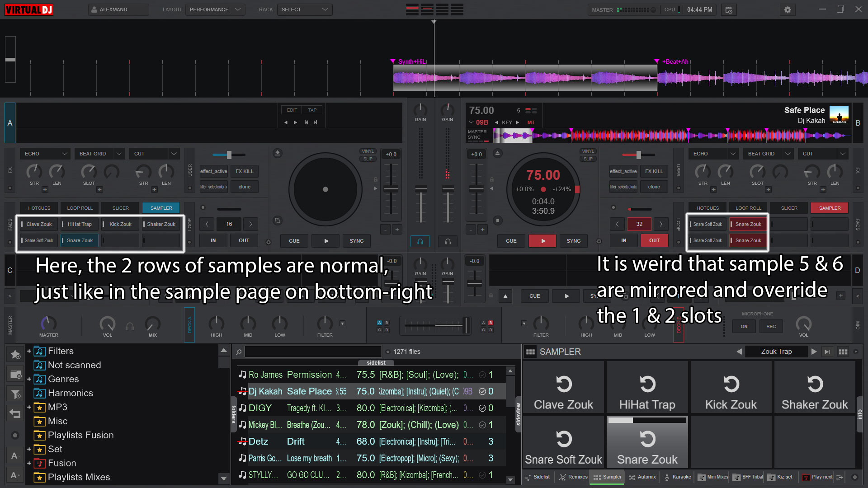The height and width of the screenshot is (488, 868).
Task: Activate FX KILL on left deck
Action: (244, 171)
